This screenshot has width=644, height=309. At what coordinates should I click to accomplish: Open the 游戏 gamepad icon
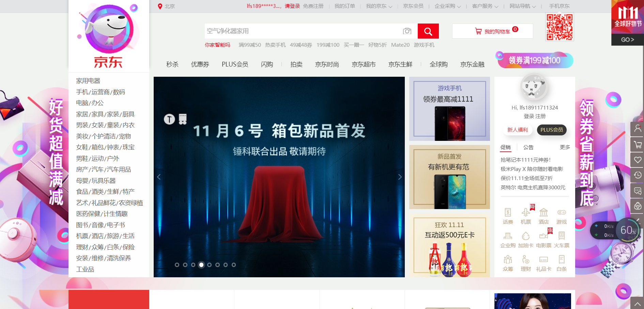(562, 212)
